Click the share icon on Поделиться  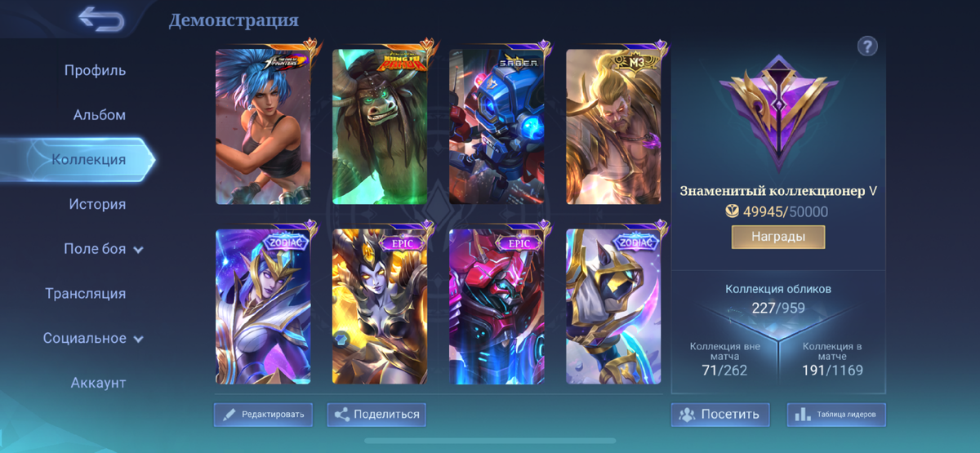pos(341,415)
